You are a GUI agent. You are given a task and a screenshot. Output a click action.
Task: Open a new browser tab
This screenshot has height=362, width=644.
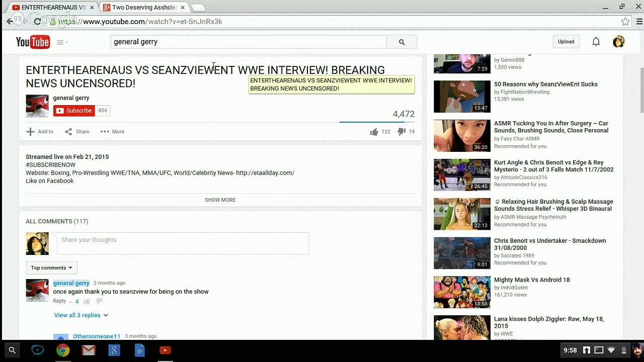(x=198, y=8)
